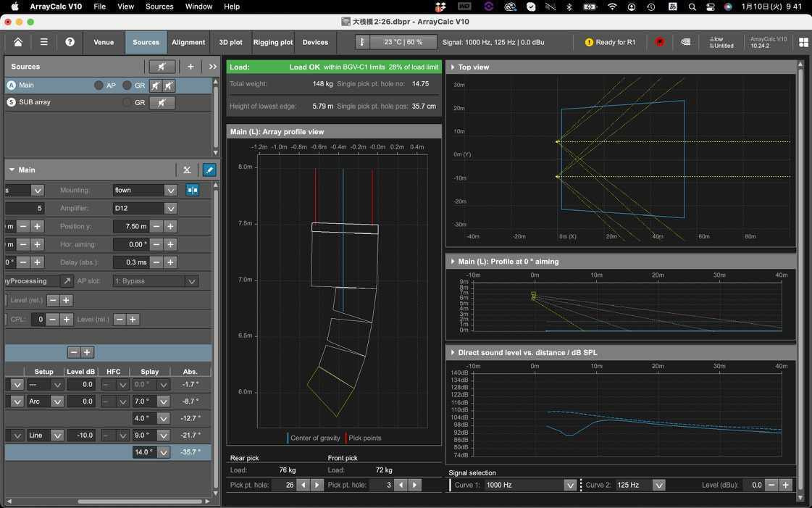Collapse the Top view panel
This screenshot has height=508, width=812.
click(453, 67)
